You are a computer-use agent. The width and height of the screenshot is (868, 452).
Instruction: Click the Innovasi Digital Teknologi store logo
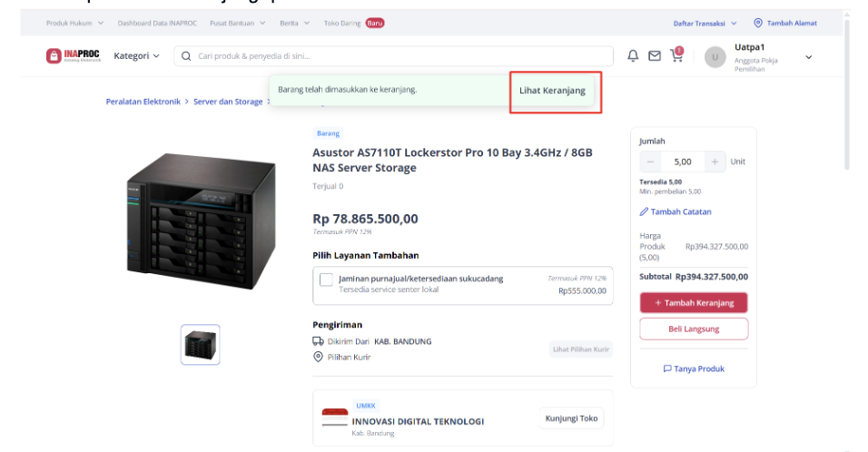(335, 418)
